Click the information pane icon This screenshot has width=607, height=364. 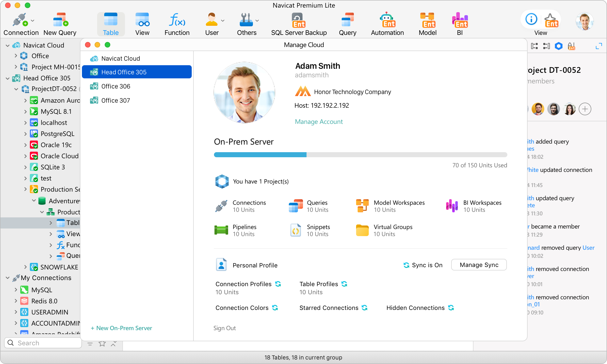[x=531, y=19]
